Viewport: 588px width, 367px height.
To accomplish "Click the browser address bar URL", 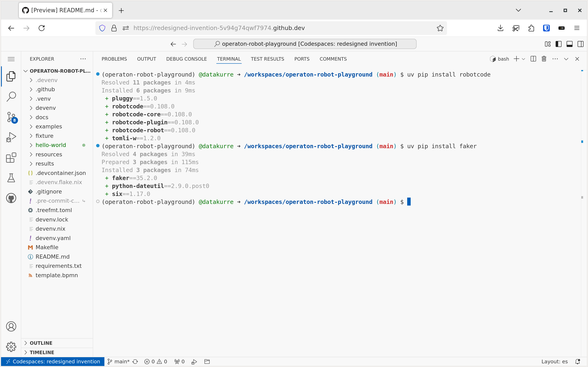I will 219,28.
